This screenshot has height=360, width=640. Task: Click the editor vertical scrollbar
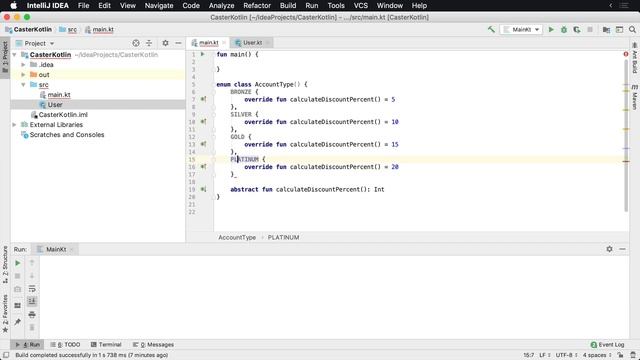tap(626, 135)
